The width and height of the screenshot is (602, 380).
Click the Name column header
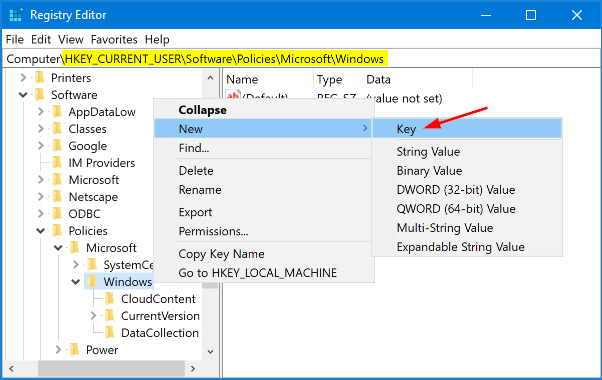click(268, 79)
